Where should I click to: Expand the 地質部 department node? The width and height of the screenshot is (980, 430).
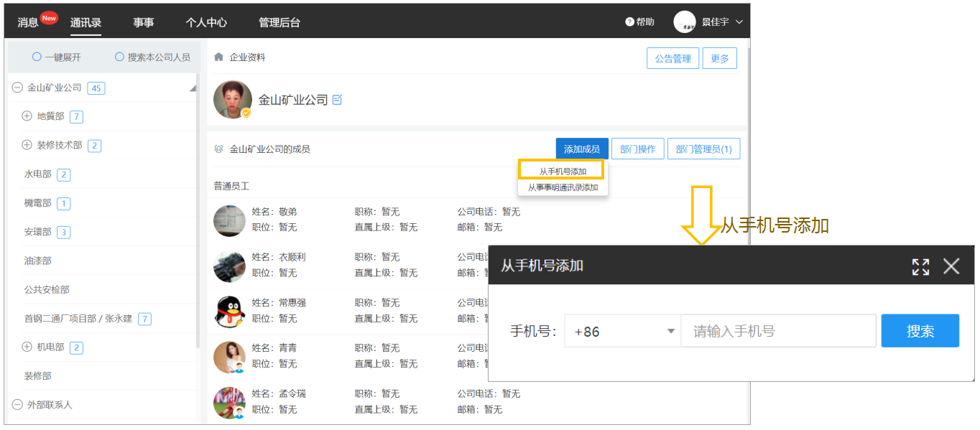(x=27, y=116)
